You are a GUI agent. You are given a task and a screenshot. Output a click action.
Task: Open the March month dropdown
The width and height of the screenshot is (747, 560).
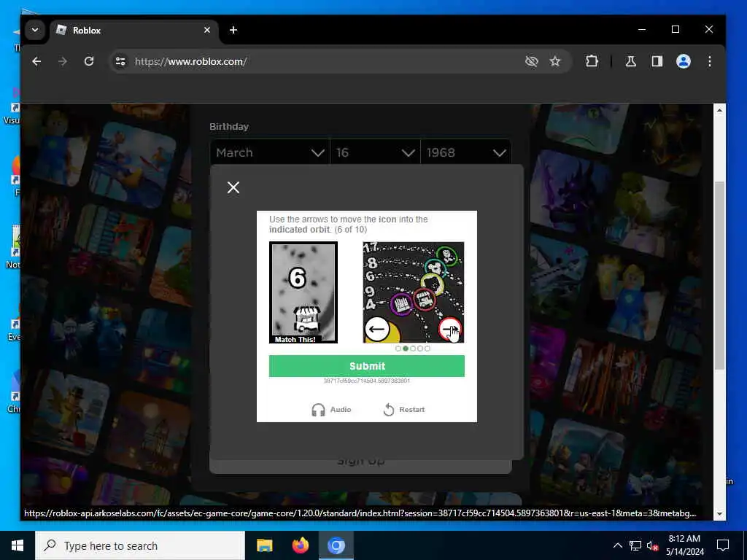[270, 152]
